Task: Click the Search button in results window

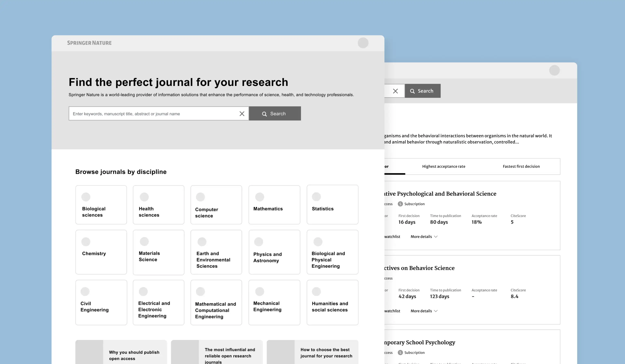Action: pyautogui.click(x=423, y=91)
